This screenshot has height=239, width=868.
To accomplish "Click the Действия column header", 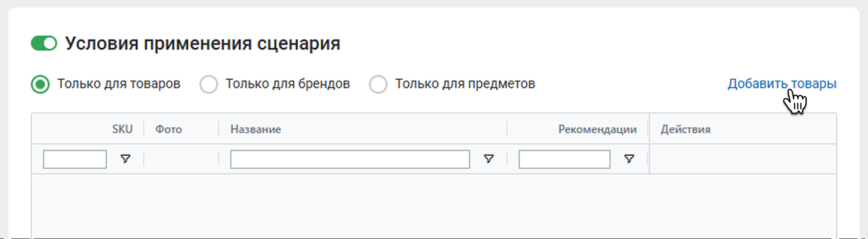I will pyautogui.click(x=685, y=129).
